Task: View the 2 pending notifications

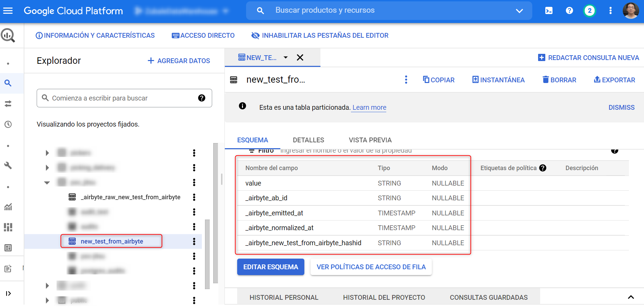Action: click(590, 11)
